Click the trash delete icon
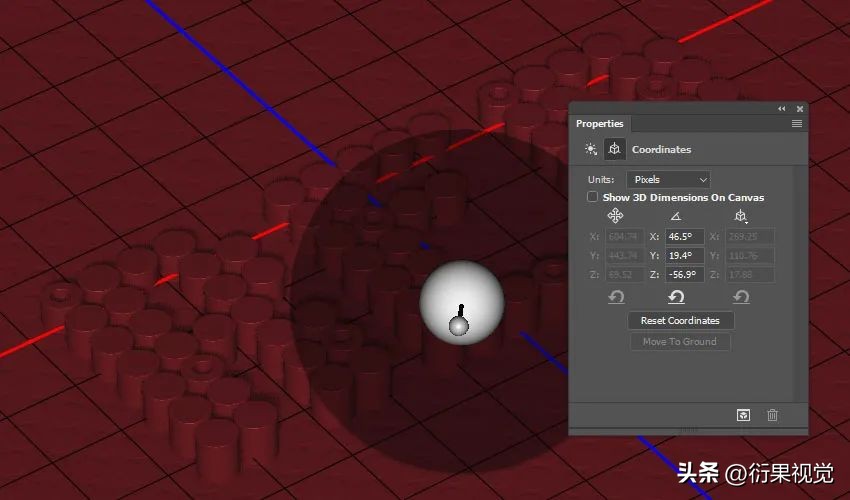Viewport: 850px width, 500px height. pos(772,415)
